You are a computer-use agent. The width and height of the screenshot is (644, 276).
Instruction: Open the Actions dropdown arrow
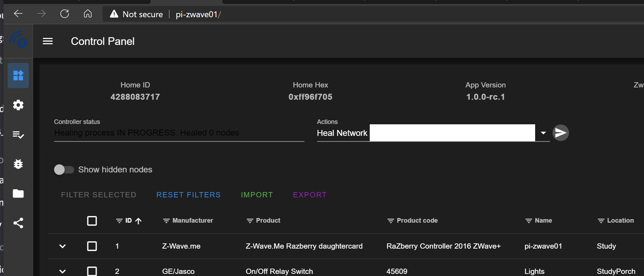543,133
